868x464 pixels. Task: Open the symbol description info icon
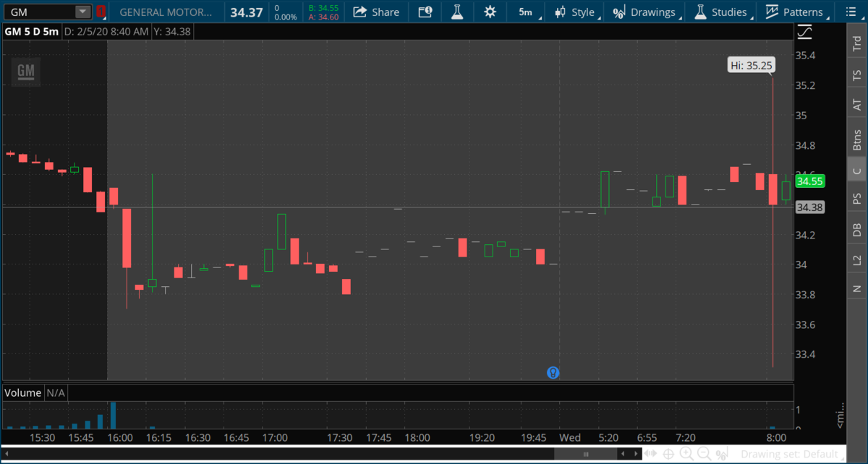(x=425, y=12)
